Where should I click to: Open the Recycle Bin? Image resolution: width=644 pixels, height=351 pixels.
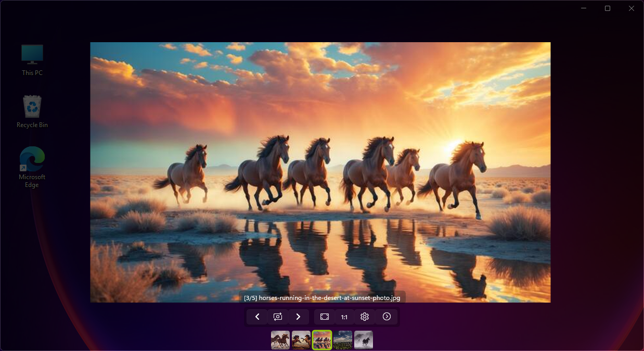(32, 106)
